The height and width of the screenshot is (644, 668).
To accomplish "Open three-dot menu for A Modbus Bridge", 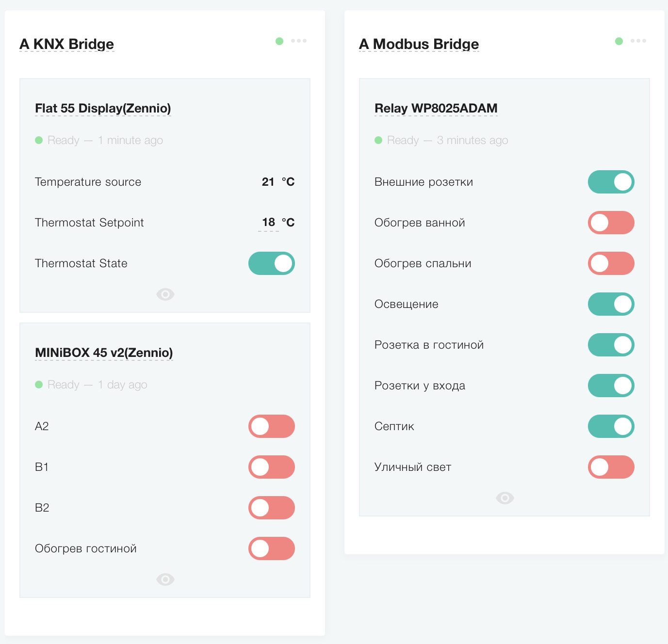I will (638, 41).
